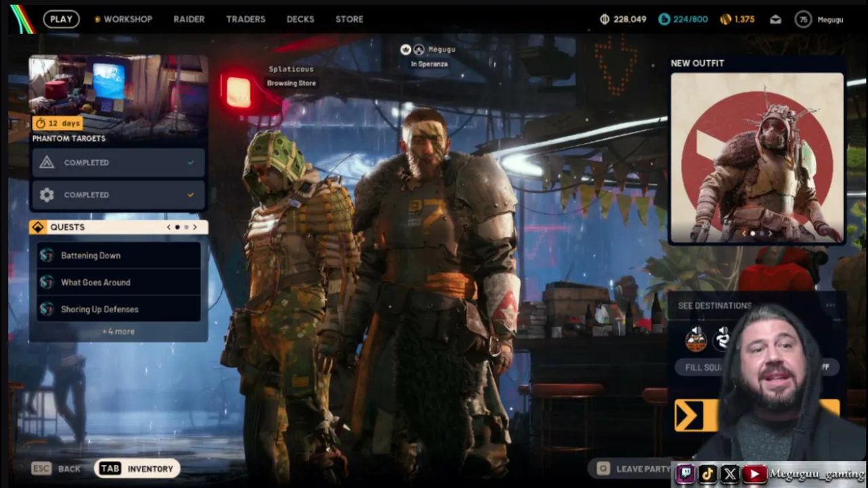
Task: Open the Megugu profile name
Action: click(830, 20)
